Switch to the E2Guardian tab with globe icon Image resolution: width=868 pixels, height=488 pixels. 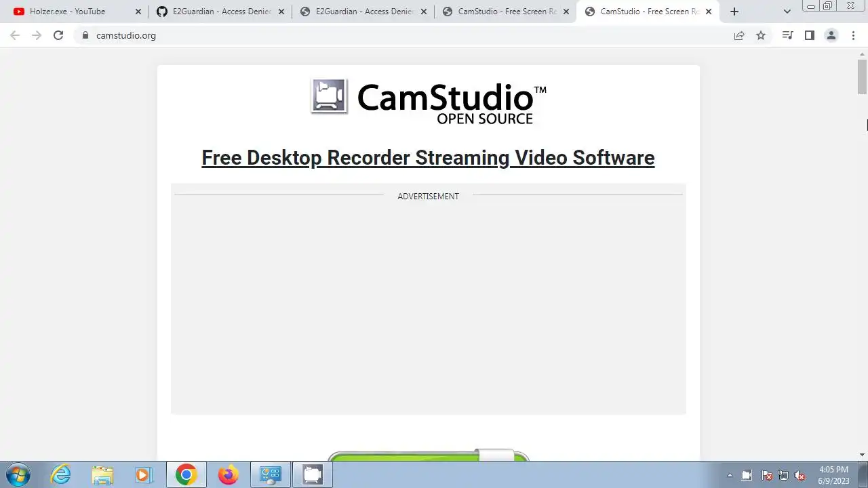click(x=363, y=12)
